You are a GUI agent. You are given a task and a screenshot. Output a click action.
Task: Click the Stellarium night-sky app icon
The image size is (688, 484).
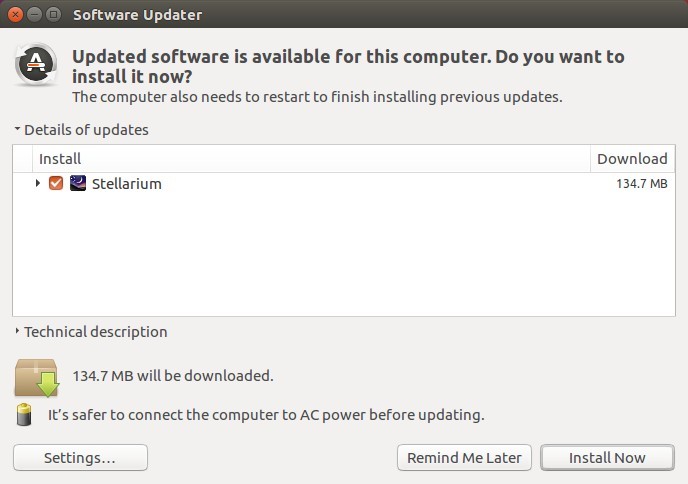click(78, 183)
